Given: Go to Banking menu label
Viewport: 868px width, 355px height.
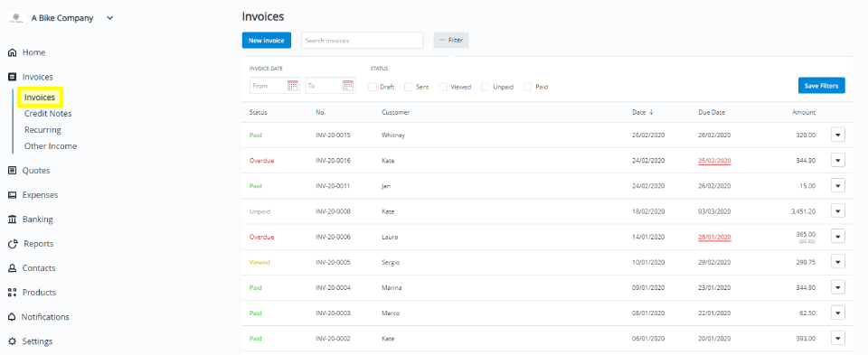Looking at the screenshot, I should click(38, 220).
